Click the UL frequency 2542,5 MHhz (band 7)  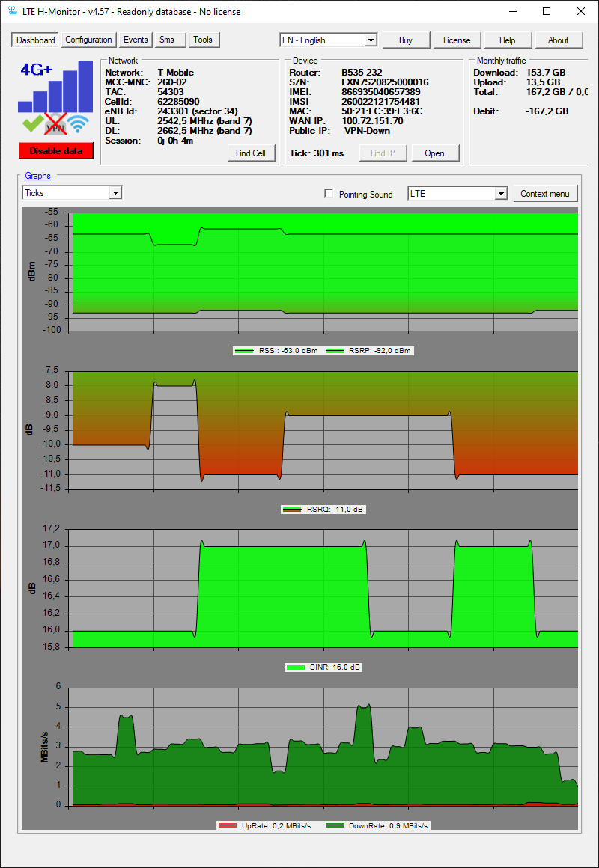pos(204,121)
